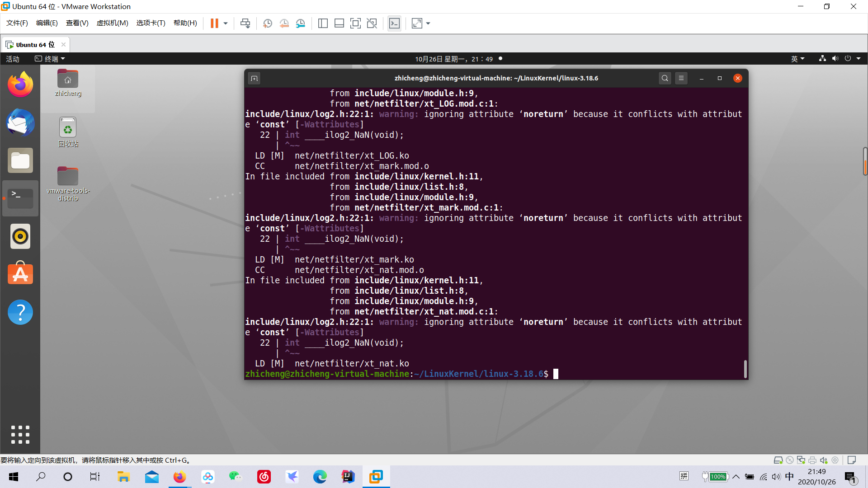Minimize the terminal window

coord(702,78)
